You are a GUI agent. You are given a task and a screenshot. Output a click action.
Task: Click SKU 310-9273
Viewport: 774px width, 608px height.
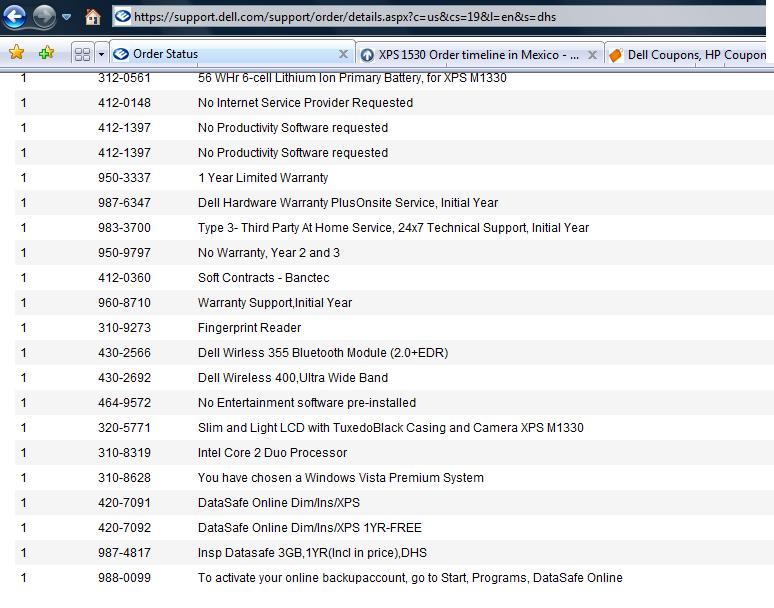click(x=124, y=328)
